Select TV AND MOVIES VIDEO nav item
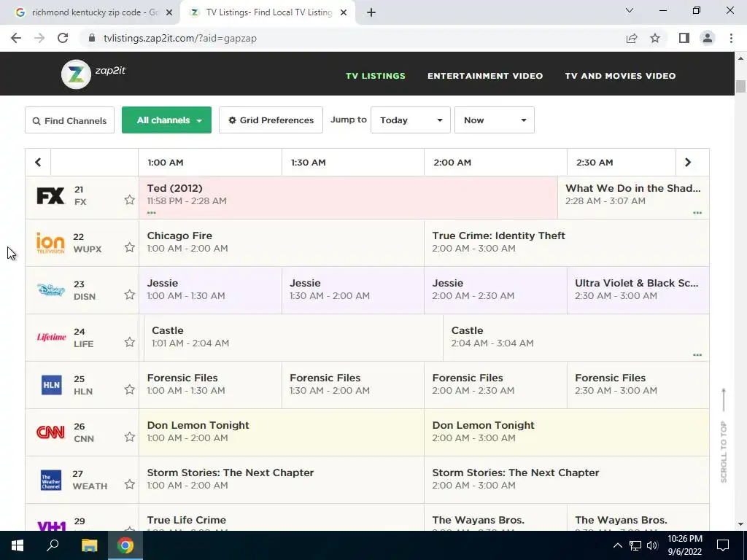This screenshot has height=560, width=747. [620, 76]
